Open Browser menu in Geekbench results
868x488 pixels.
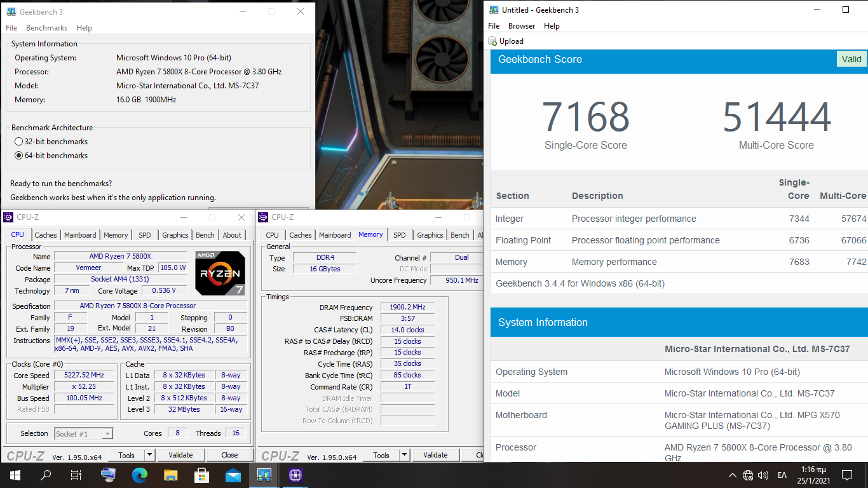(522, 26)
